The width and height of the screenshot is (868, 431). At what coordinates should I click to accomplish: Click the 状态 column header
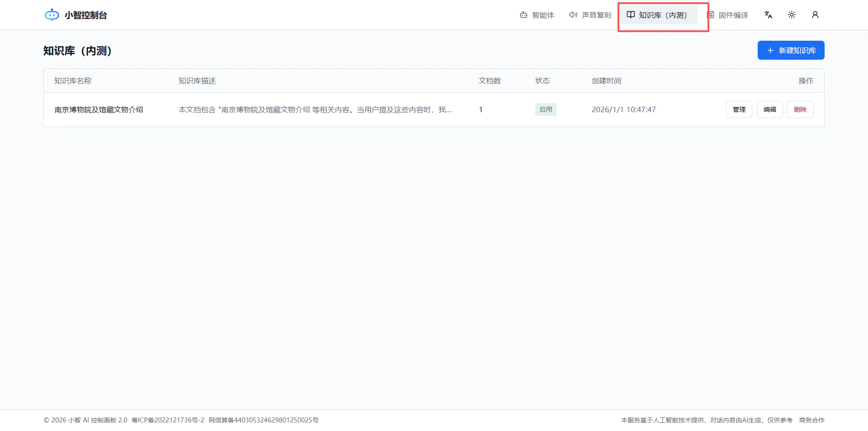pyautogui.click(x=542, y=81)
